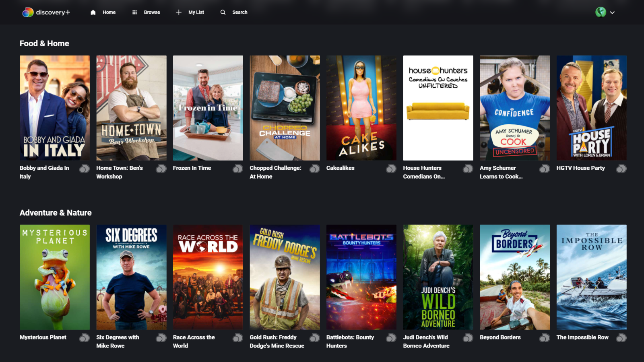Screen dimensions: 644x362
Task: Open The Impossible Row poster
Action: [592, 277]
